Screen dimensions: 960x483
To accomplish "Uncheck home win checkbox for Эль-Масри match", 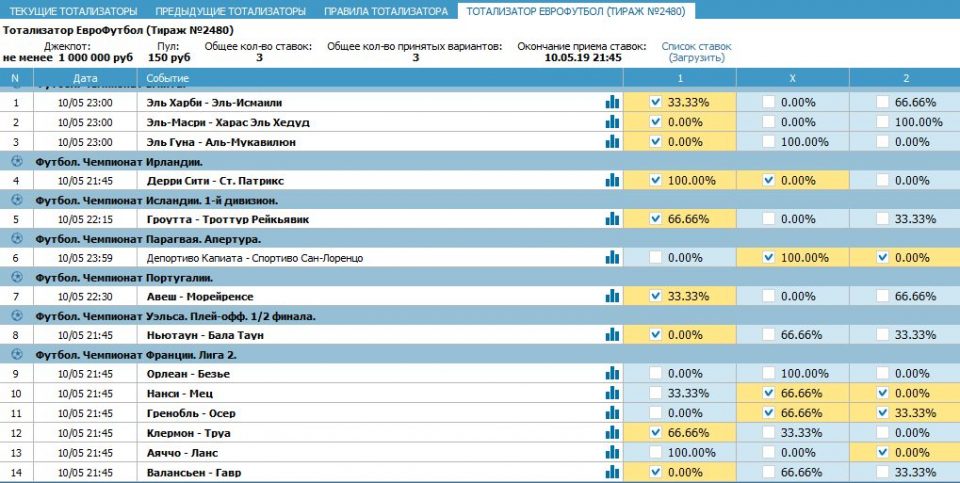I will [x=655, y=122].
